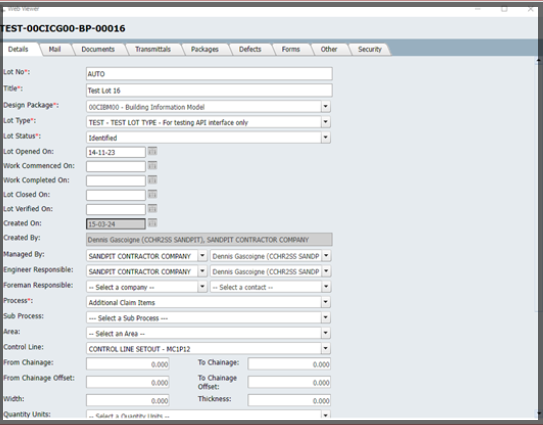Click the Width input field
543x425 pixels.
point(128,400)
